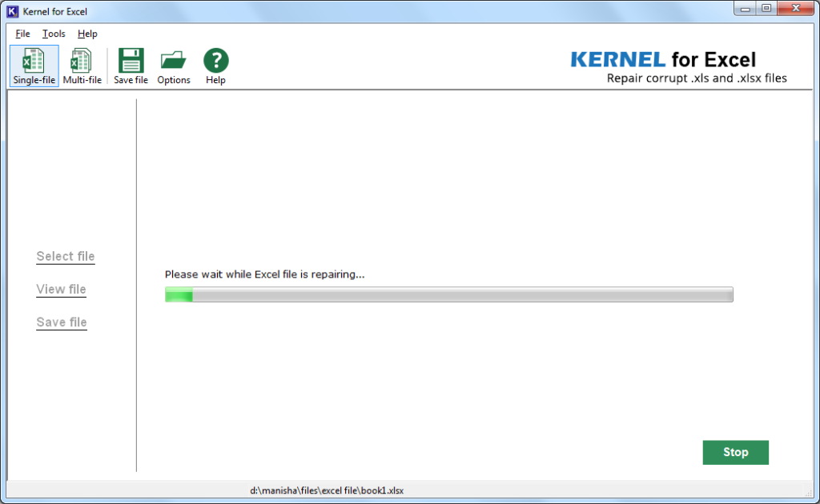Click the green Help question mark icon

click(215, 66)
